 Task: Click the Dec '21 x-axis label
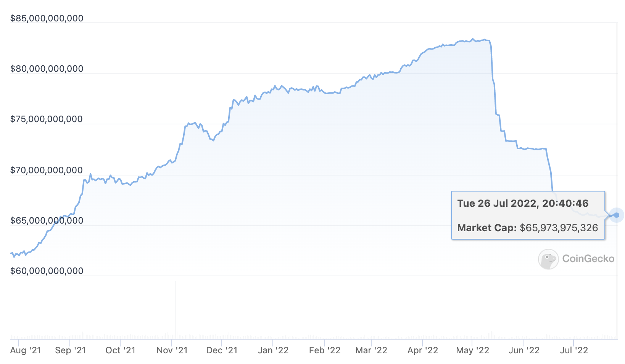[x=222, y=350]
